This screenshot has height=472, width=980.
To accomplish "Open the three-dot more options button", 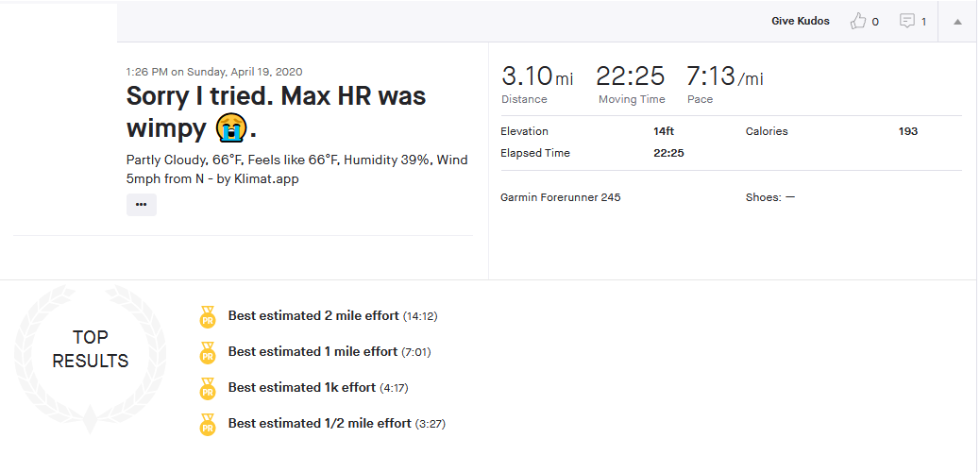I will (142, 205).
